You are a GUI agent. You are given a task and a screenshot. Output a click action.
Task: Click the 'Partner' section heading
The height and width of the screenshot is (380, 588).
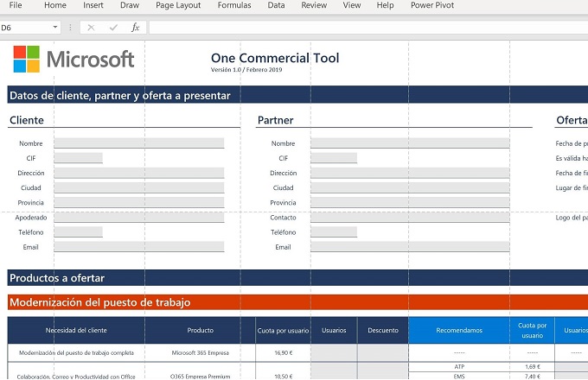276,120
